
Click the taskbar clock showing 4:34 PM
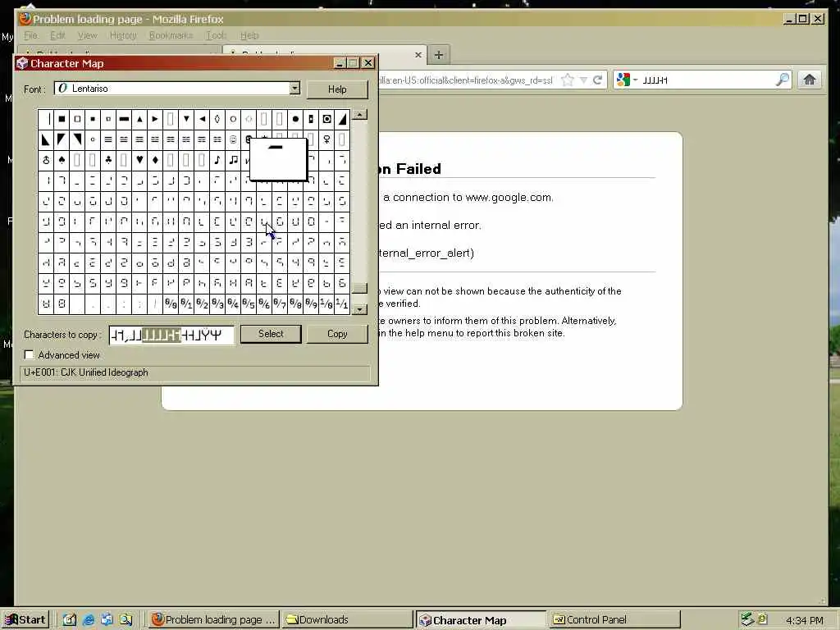tap(804, 620)
